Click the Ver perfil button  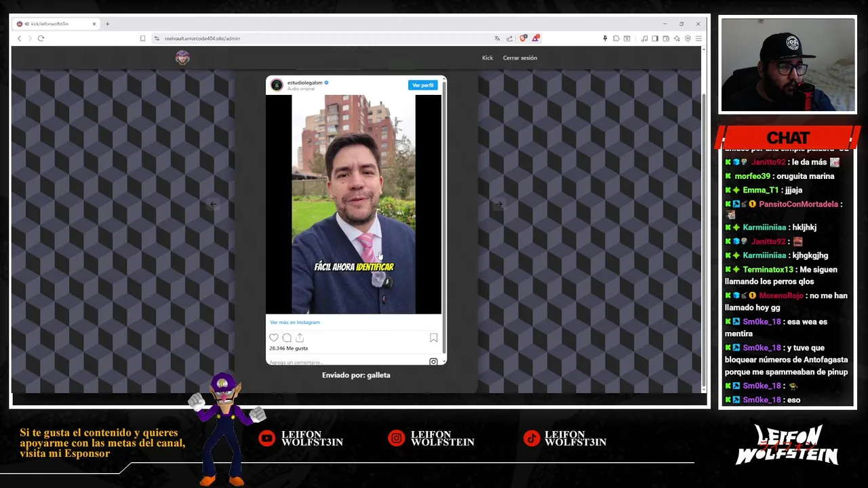coord(422,85)
